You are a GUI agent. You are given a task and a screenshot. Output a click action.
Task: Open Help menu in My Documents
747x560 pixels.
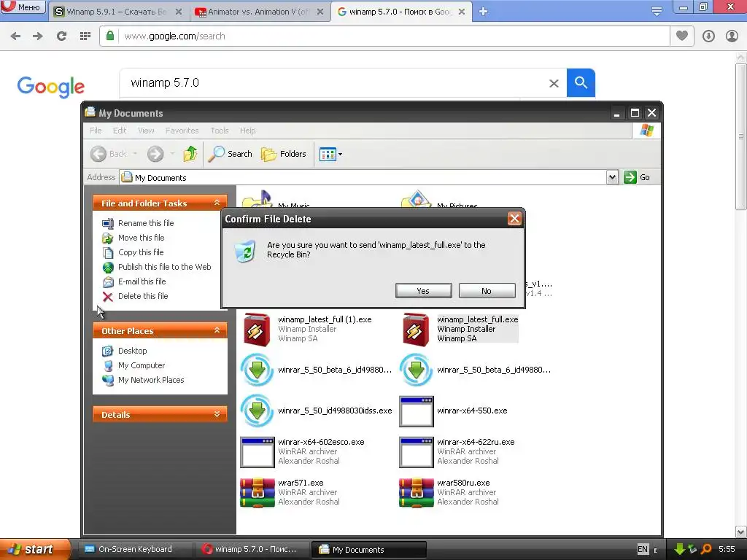[x=248, y=131]
